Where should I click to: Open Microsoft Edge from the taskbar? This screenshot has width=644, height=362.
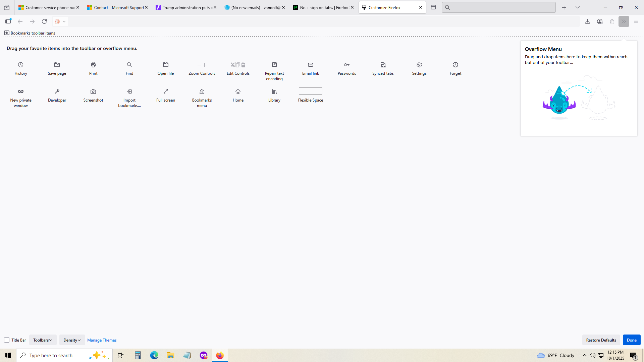point(154,355)
